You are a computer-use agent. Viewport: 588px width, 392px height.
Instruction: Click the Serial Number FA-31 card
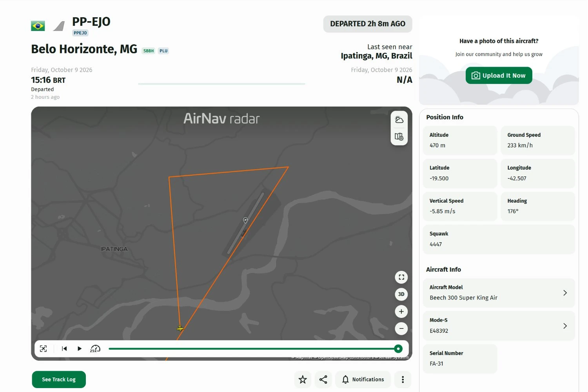point(460,359)
